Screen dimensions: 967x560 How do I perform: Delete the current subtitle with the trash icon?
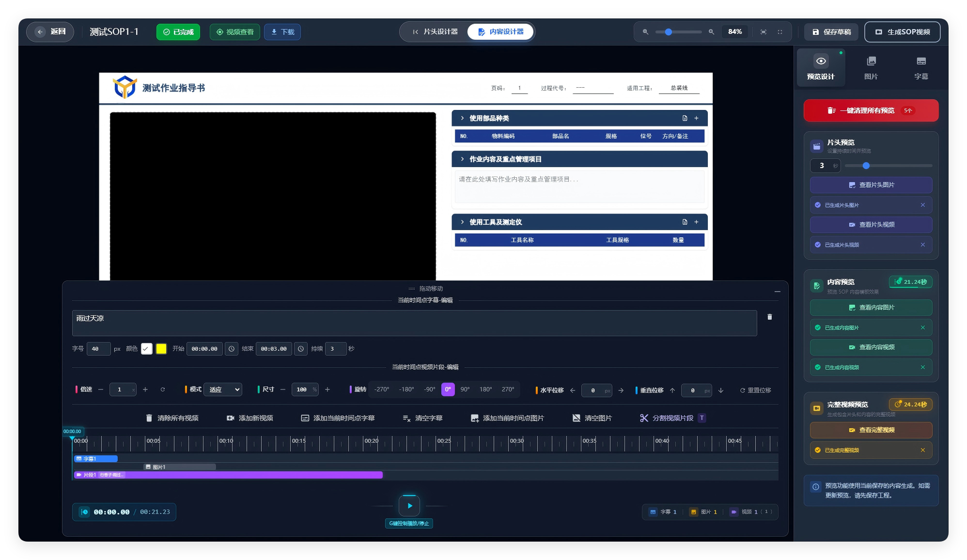[x=769, y=317]
